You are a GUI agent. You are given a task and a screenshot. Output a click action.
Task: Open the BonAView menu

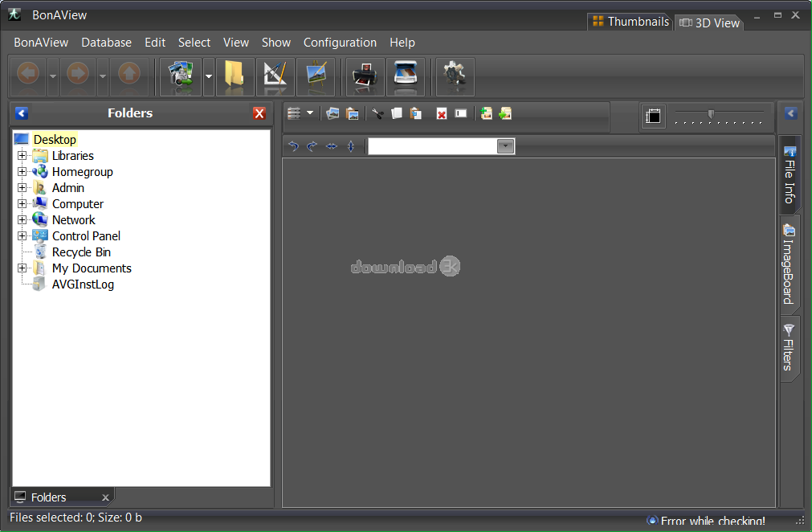click(41, 43)
